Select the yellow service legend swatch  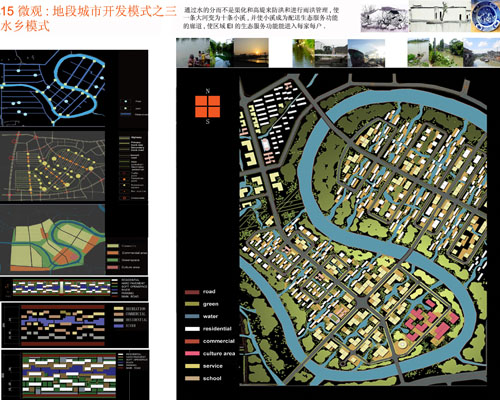click(192, 366)
